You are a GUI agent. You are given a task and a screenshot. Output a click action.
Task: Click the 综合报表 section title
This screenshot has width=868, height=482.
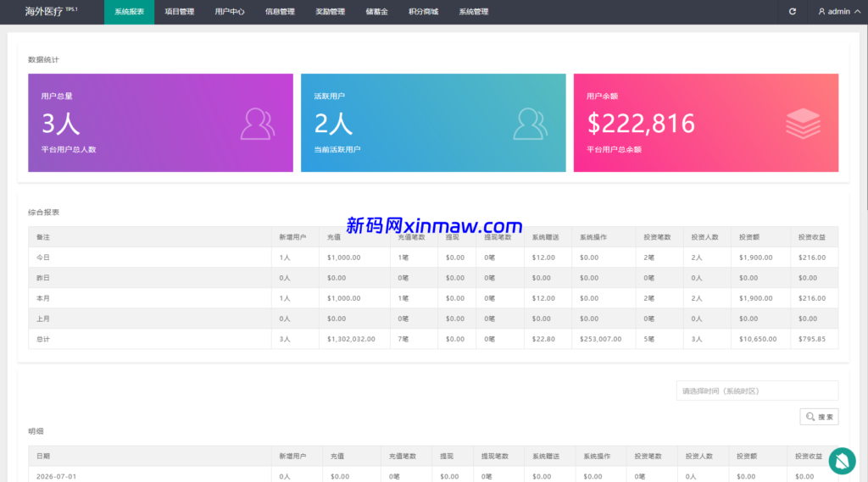[x=44, y=212]
